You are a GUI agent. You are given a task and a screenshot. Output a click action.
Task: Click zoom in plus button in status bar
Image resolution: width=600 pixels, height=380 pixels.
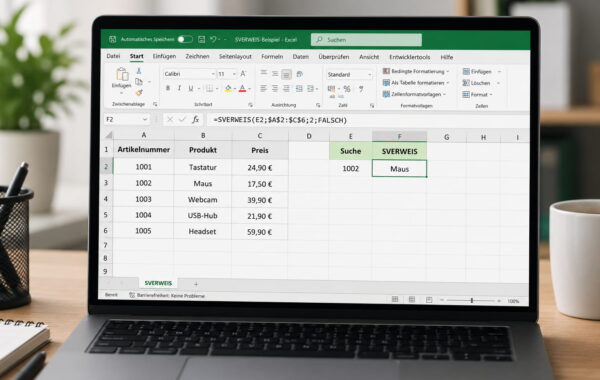tap(499, 301)
